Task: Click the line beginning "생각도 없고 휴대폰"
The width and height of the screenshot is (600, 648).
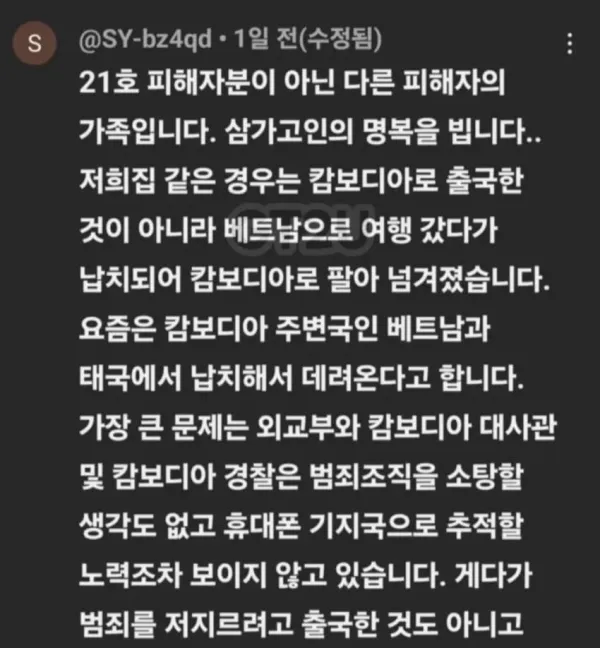Action: (301, 526)
